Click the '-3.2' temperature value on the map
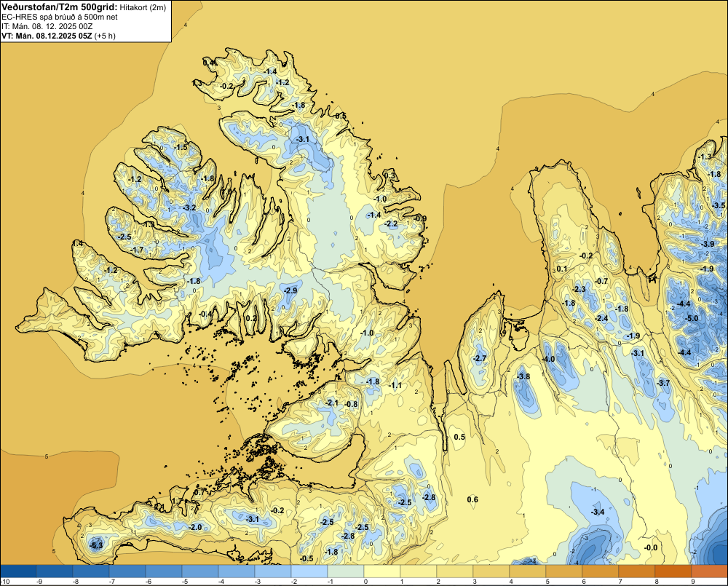 point(189,207)
